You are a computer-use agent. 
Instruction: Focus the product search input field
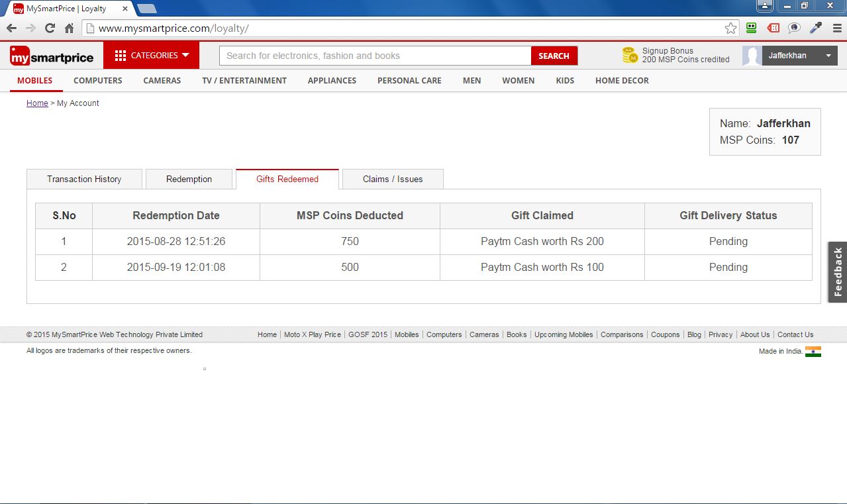click(x=375, y=56)
